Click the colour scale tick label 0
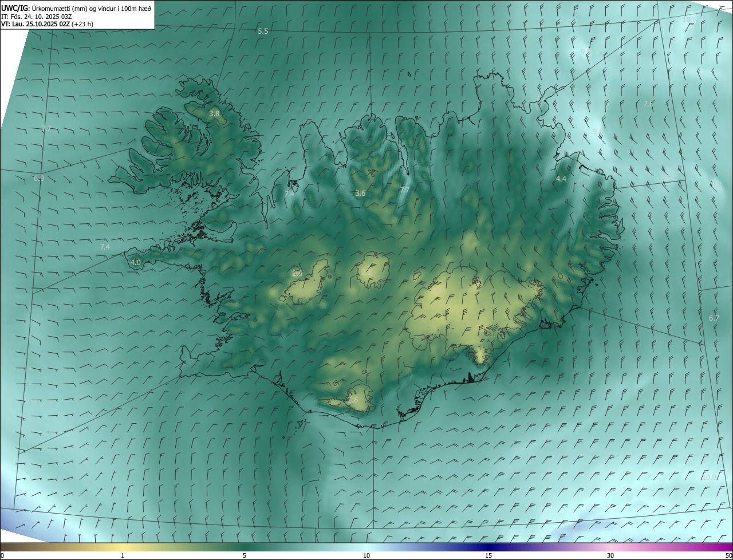Screen dimensions: 733x560 click(2, 556)
